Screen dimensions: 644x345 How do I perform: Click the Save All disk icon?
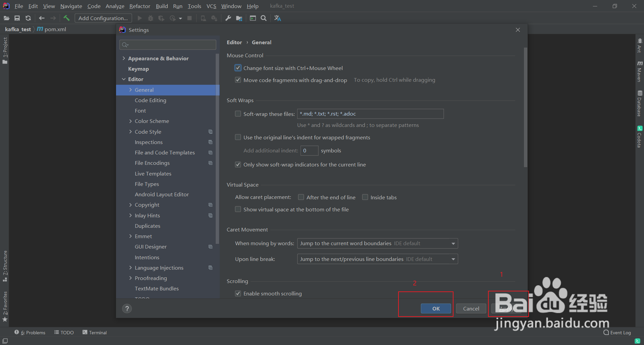tap(17, 18)
